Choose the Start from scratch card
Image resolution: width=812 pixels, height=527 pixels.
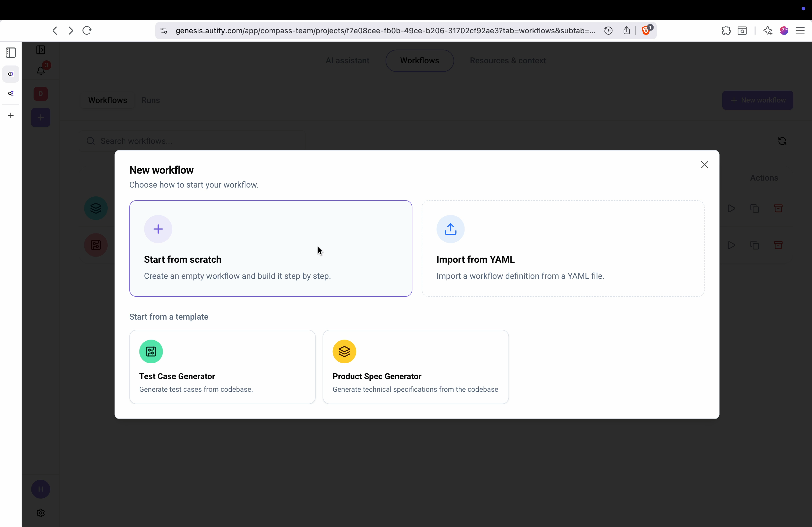tap(271, 248)
